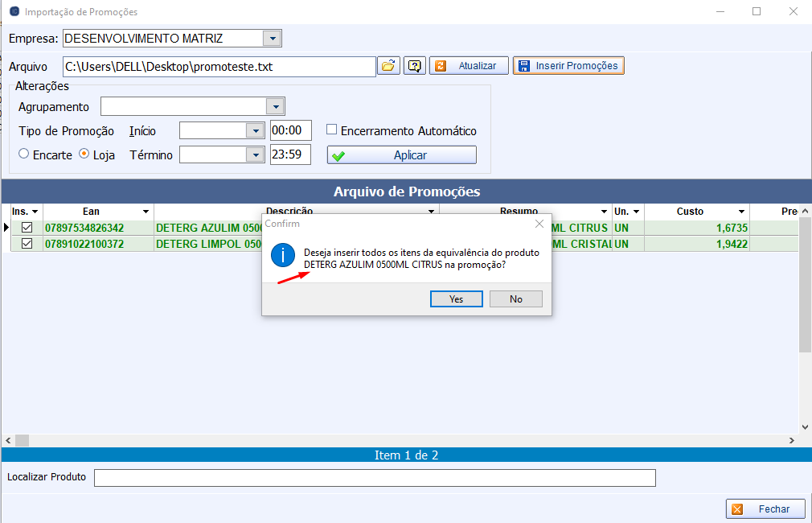Select the Loja radio option
The width and height of the screenshot is (812, 523).
click(x=84, y=154)
